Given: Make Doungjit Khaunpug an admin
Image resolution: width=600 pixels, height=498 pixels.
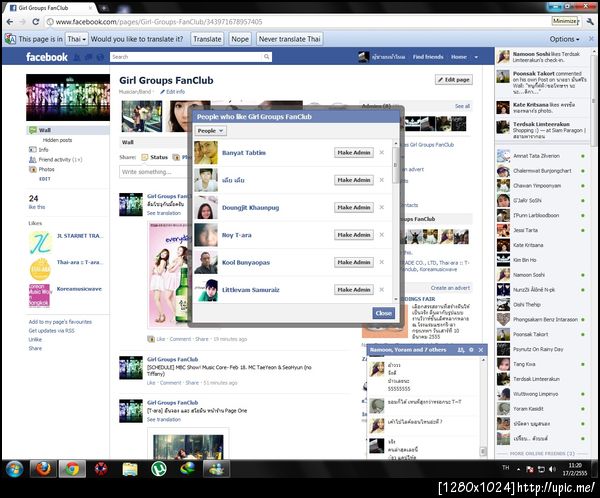Looking at the screenshot, I should [x=354, y=207].
